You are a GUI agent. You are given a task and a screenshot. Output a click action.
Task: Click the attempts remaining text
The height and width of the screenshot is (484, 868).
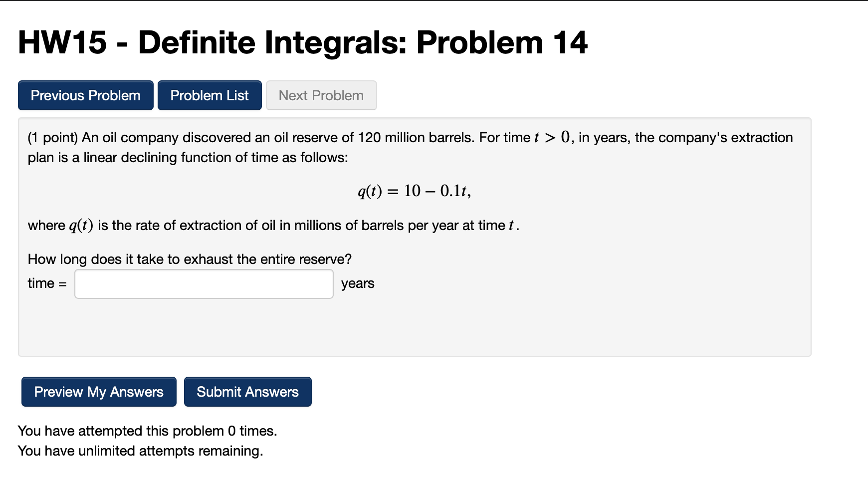coord(140,451)
